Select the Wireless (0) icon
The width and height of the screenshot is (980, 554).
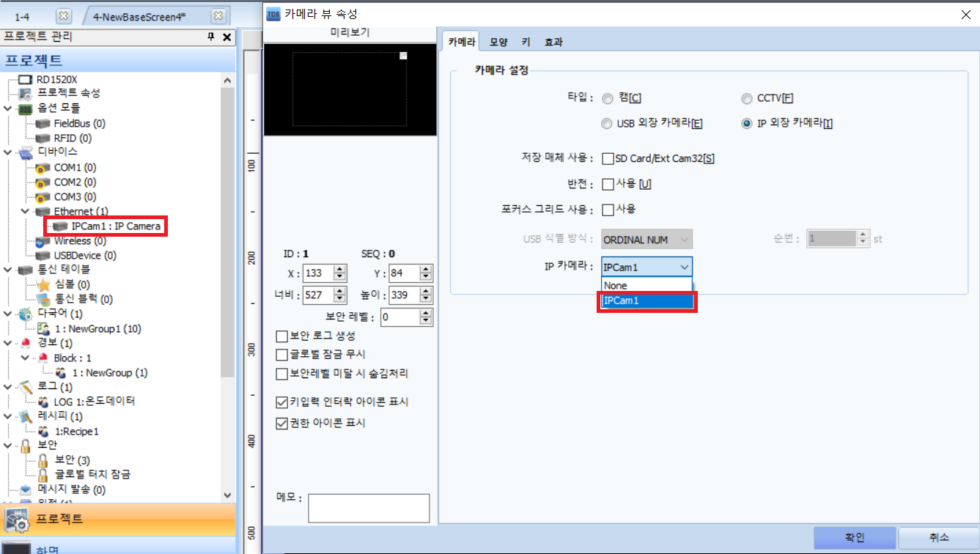[43, 240]
